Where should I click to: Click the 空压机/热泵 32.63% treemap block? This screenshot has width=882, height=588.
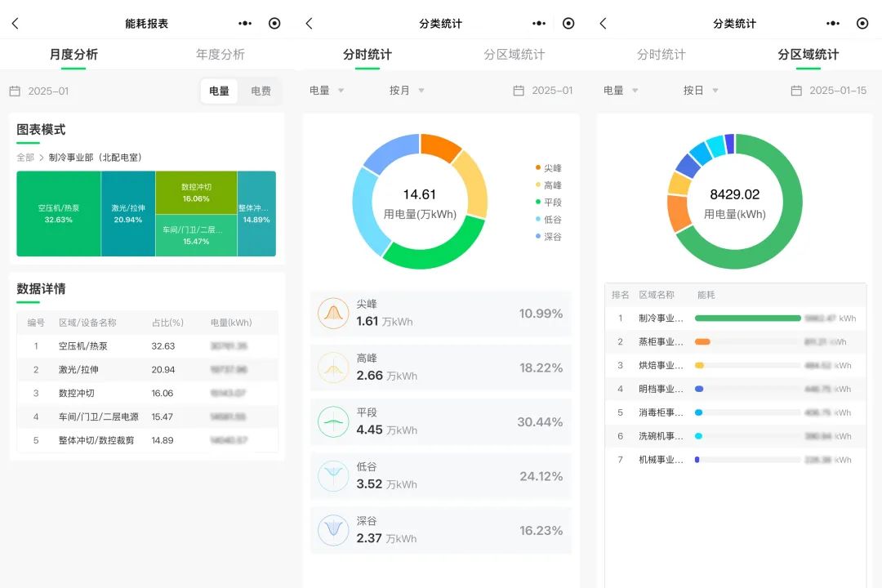click(59, 213)
